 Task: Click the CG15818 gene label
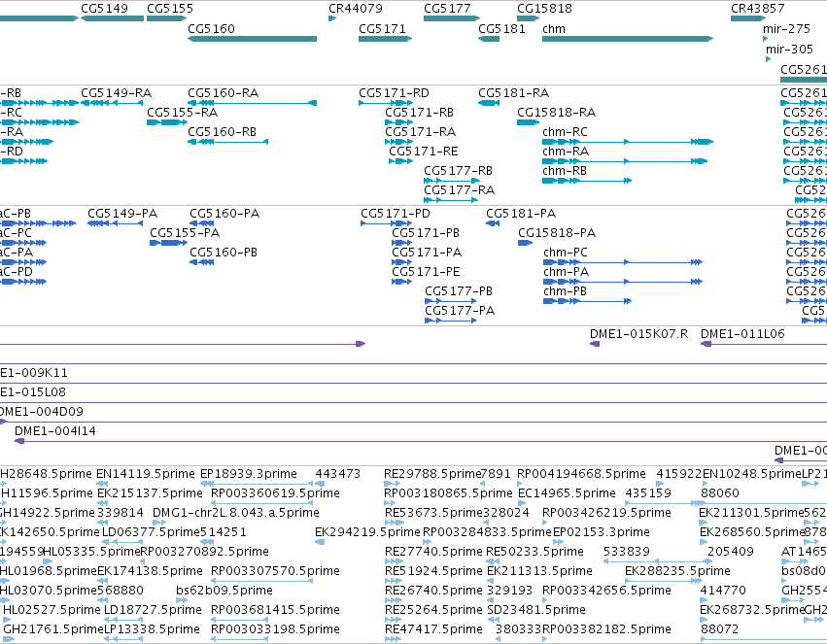pyautogui.click(x=544, y=9)
